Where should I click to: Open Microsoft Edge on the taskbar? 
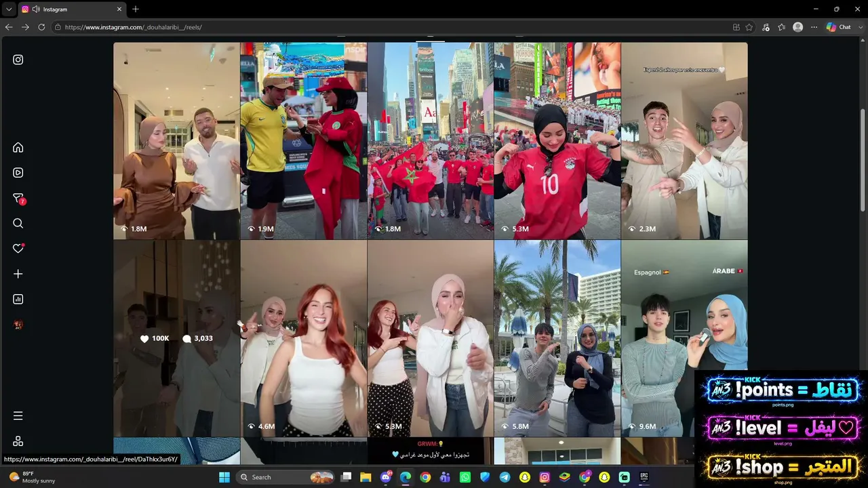coord(406,477)
